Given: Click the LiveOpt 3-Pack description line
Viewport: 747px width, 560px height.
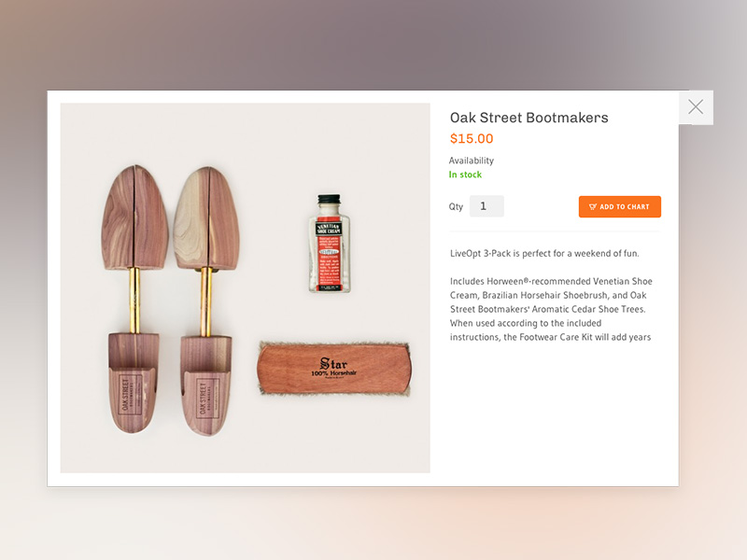Looking at the screenshot, I should click(x=544, y=253).
